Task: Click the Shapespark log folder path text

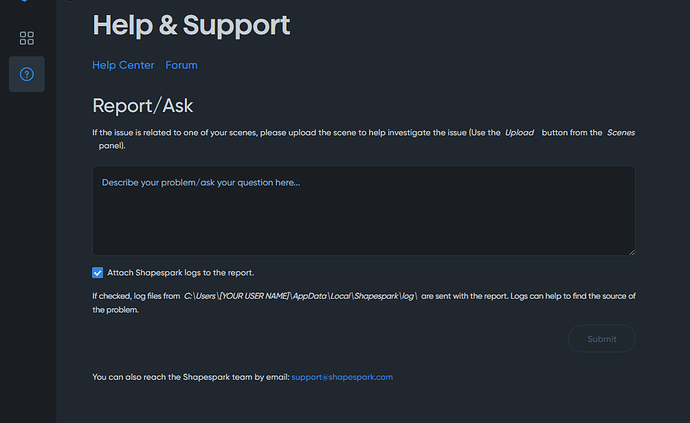Action: [x=301, y=296]
